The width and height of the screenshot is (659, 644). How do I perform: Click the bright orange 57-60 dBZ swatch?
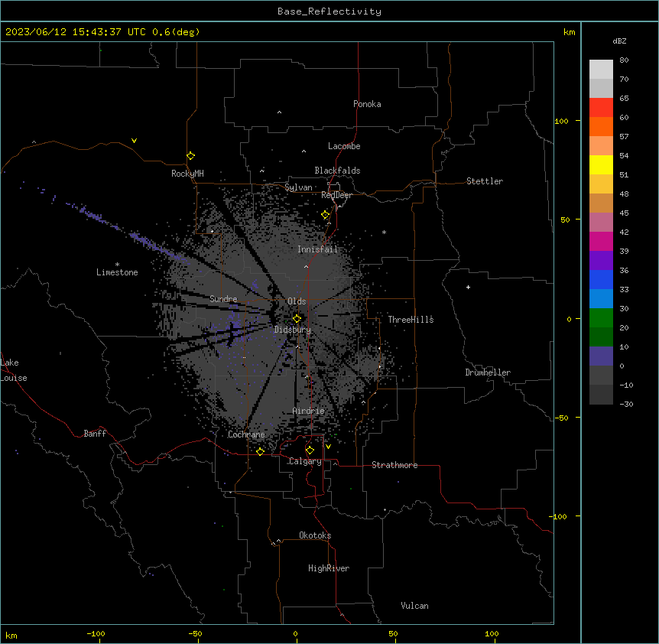coord(601,126)
